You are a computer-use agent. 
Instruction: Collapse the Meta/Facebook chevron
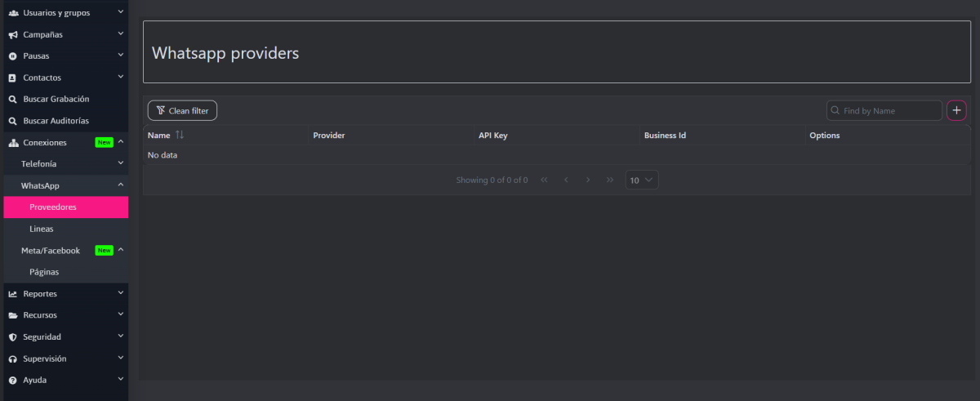click(x=121, y=250)
